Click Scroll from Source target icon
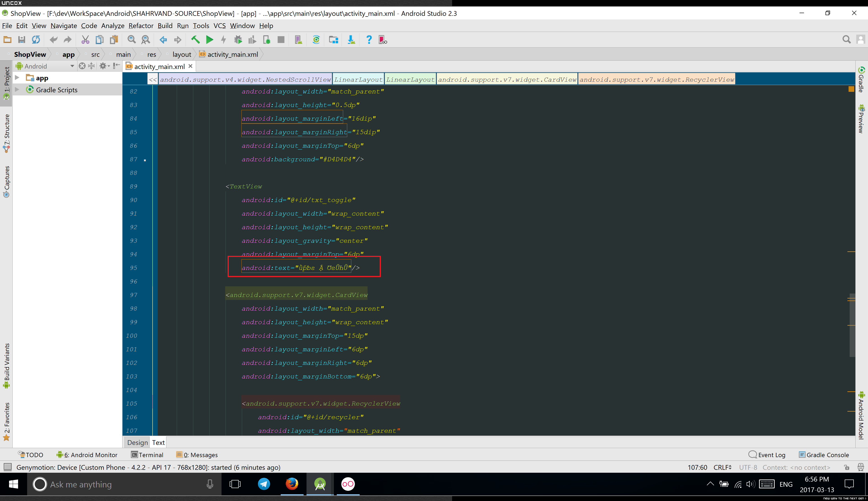This screenshot has height=501, width=868. [82, 66]
